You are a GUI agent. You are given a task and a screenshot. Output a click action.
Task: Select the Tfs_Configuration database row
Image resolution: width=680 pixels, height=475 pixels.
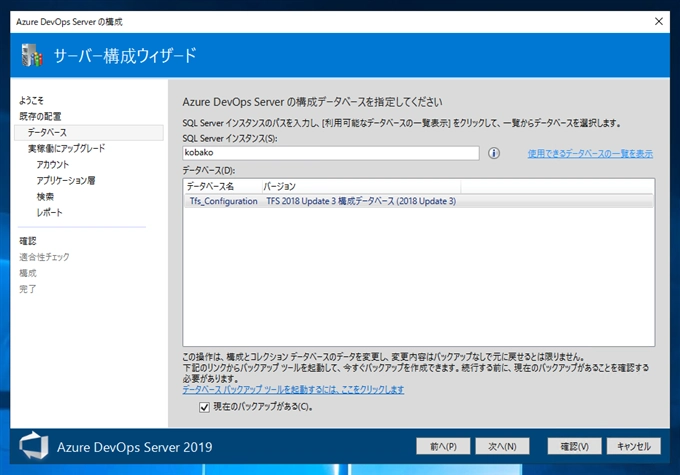click(418, 201)
